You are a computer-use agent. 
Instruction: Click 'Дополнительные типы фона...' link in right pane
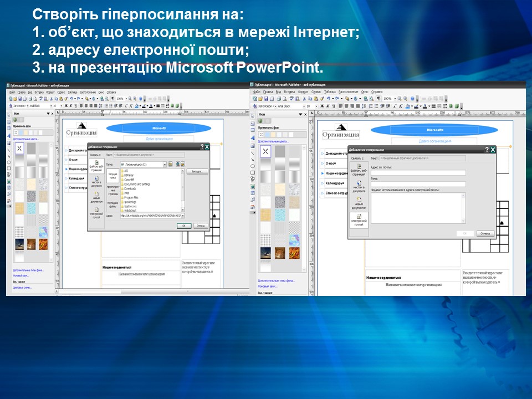(x=276, y=280)
